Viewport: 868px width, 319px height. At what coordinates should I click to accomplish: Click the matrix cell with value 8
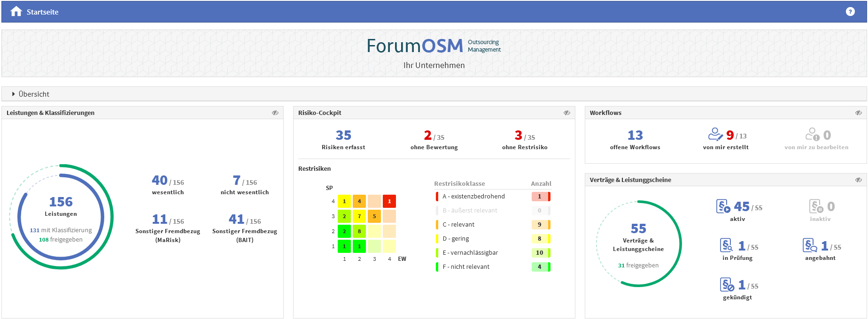(x=359, y=231)
